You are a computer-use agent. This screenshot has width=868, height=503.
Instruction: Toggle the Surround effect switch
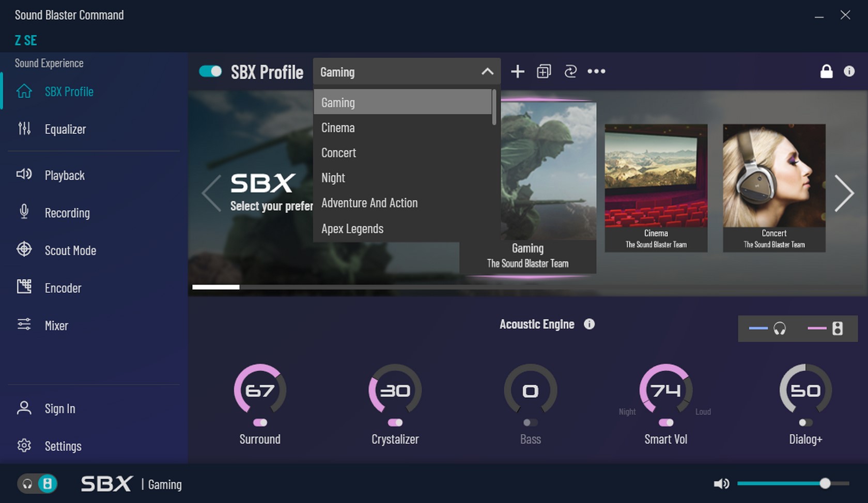[260, 422]
